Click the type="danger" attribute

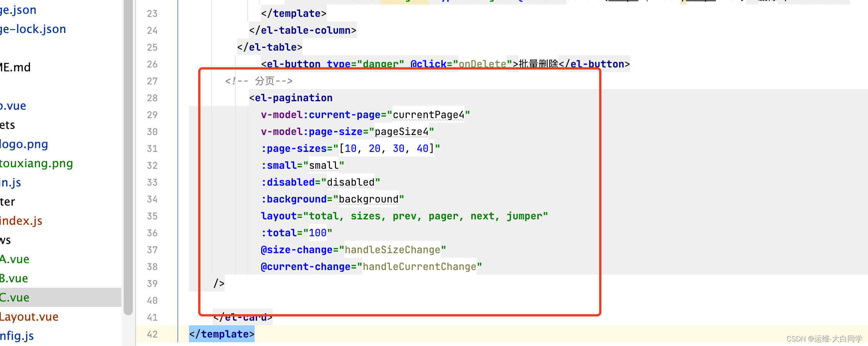pyautogui.click(x=365, y=64)
